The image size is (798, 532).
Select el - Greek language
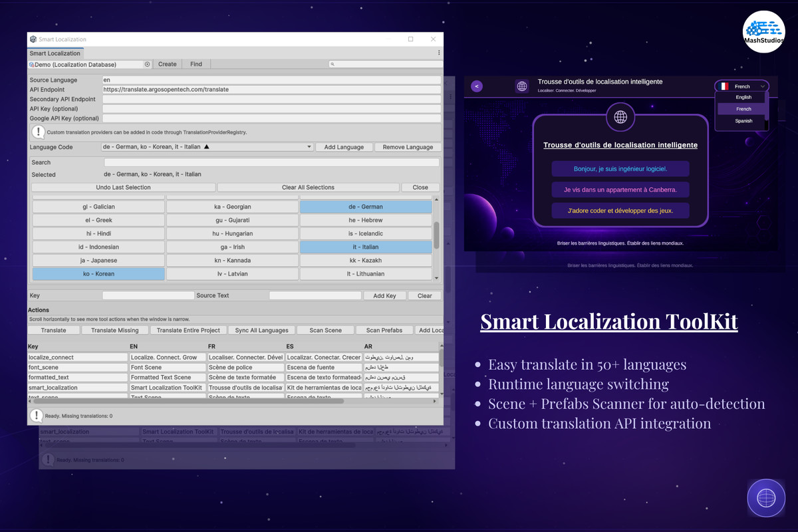tap(98, 220)
